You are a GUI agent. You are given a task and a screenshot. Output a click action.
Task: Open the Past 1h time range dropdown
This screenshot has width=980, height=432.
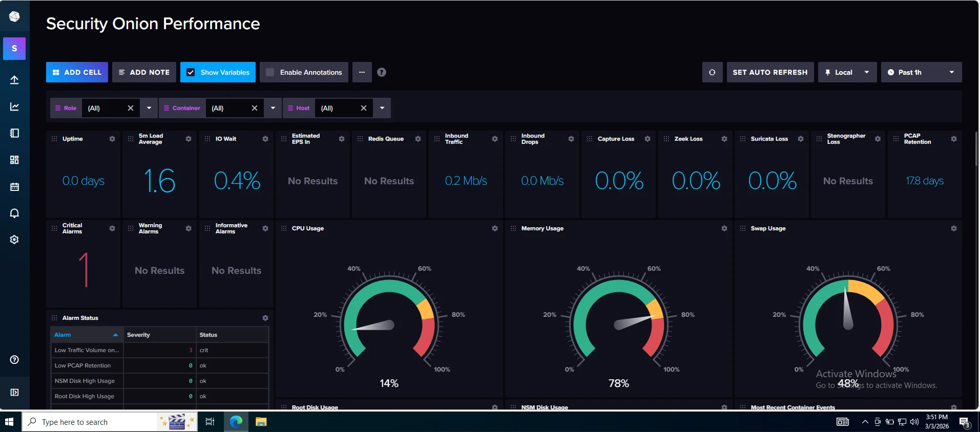(921, 72)
